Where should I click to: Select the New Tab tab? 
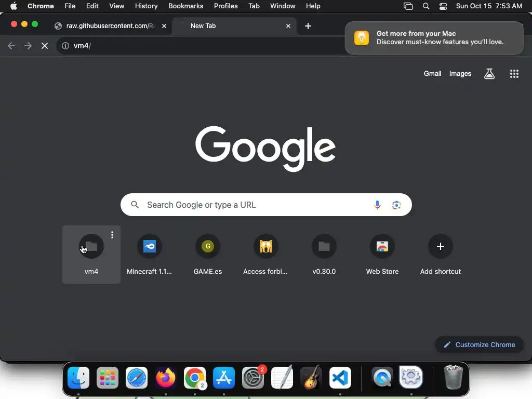234,26
